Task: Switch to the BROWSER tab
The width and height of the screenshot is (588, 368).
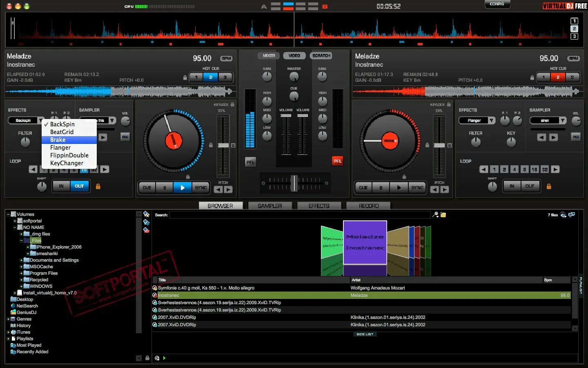Action: point(220,206)
